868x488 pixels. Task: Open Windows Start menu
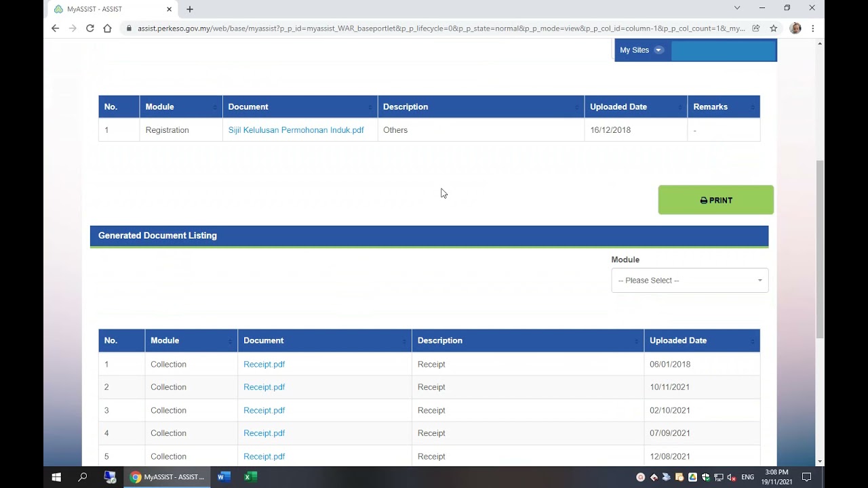[x=56, y=477]
